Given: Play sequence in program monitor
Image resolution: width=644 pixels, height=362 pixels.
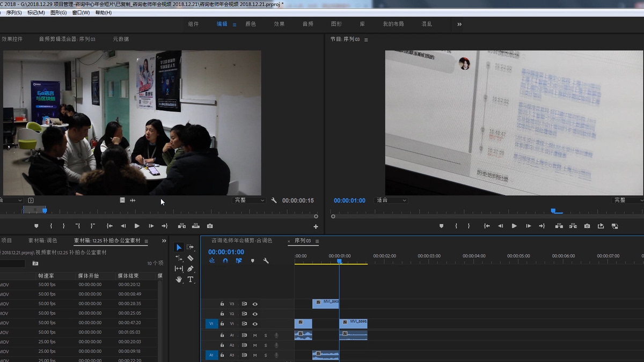Looking at the screenshot, I should point(514,226).
